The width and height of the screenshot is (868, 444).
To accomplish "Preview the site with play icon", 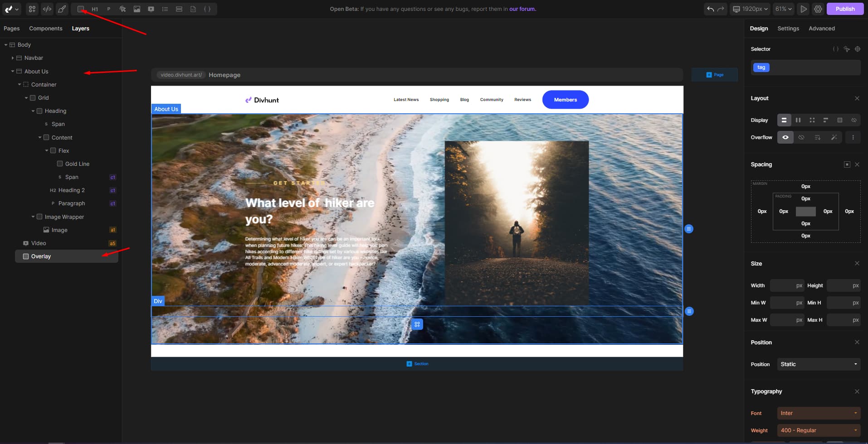I will coord(804,9).
